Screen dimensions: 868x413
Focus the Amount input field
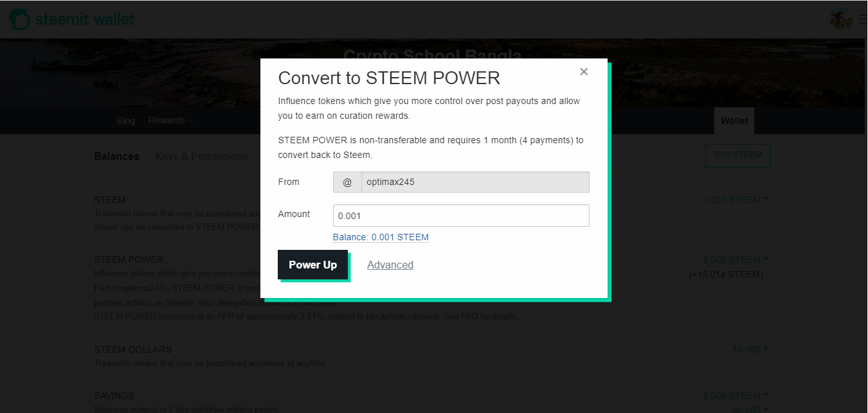pos(461,216)
